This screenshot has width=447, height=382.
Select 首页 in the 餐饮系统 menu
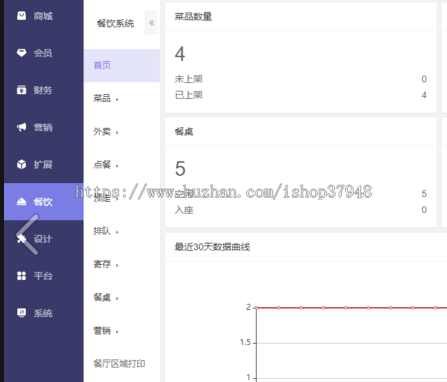pos(122,65)
